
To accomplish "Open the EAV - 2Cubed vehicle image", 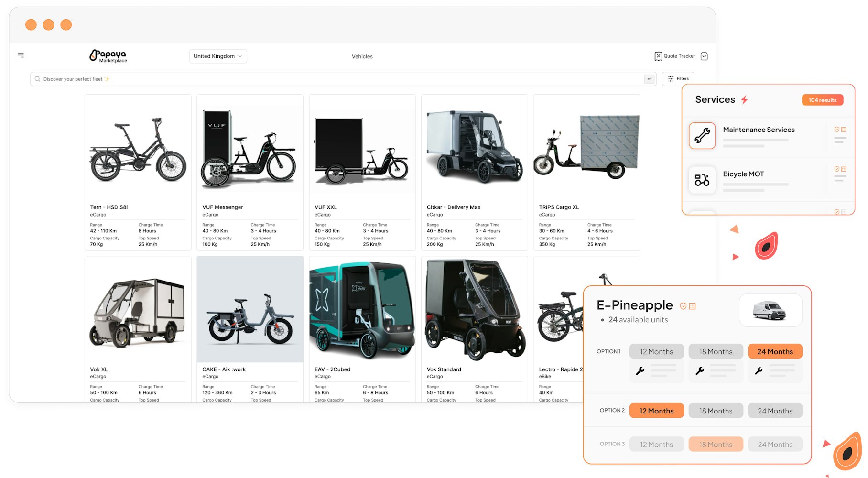I will (x=362, y=310).
